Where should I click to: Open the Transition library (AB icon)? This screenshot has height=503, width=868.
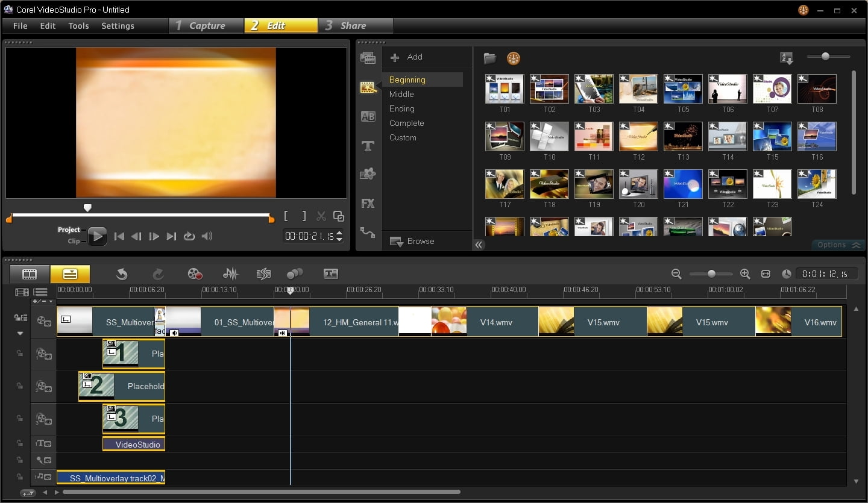pos(368,116)
